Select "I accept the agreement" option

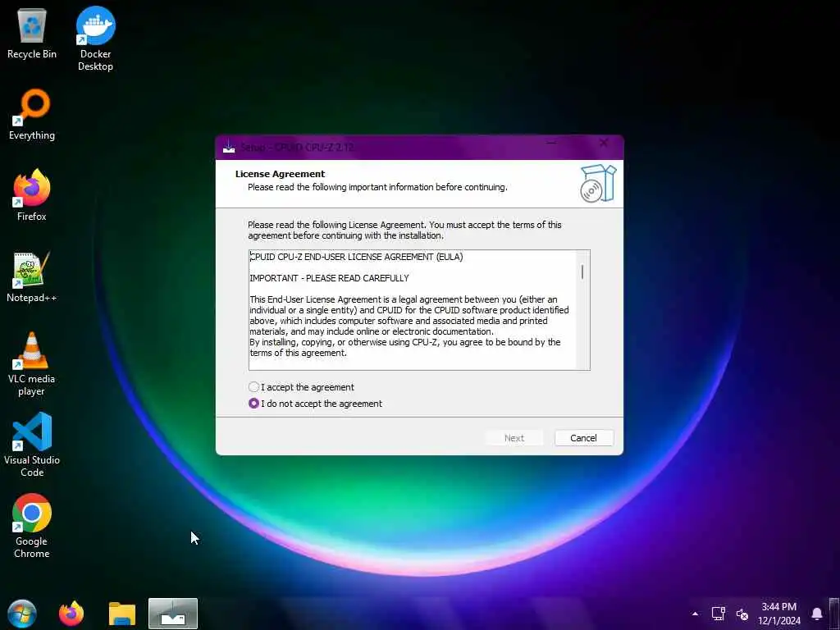click(302, 387)
